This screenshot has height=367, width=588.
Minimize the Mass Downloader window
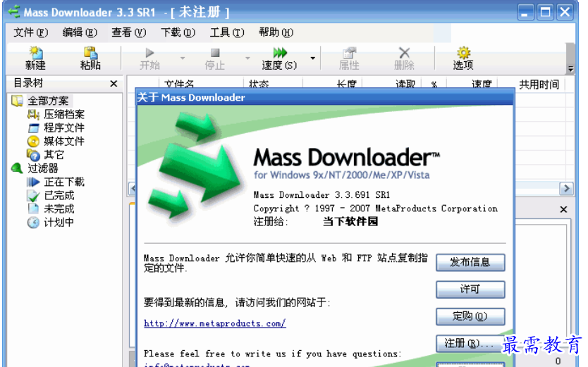(x=526, y=13)
